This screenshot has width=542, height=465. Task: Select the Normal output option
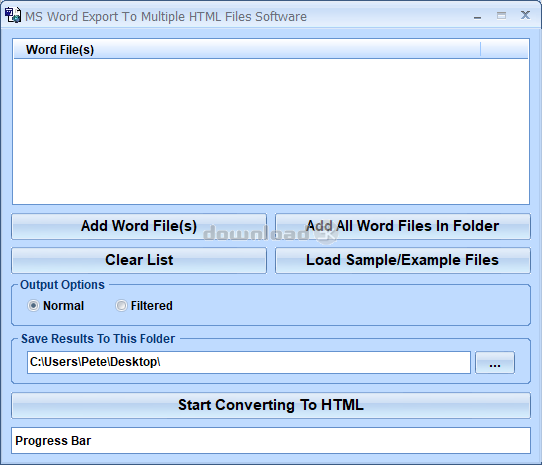click(x=34, y=306)
